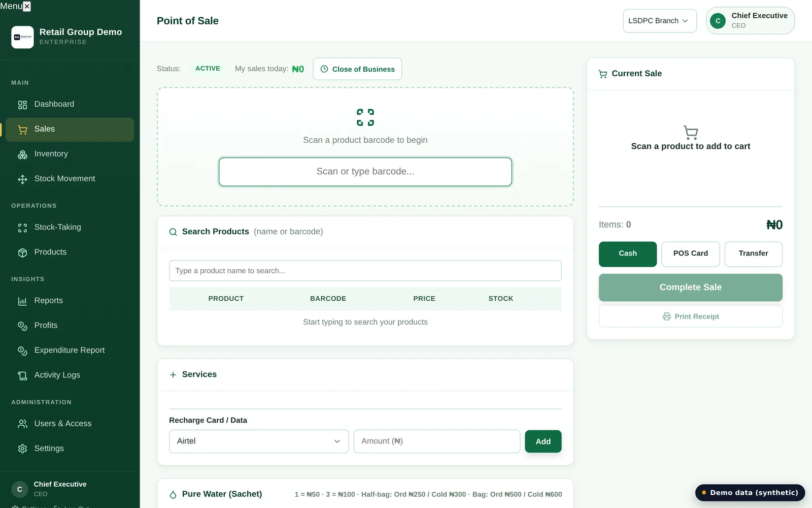The height and width of the screenshot is (508, 812).
Task: Click the ACTIVE status label
Action: tap(208, 69)
